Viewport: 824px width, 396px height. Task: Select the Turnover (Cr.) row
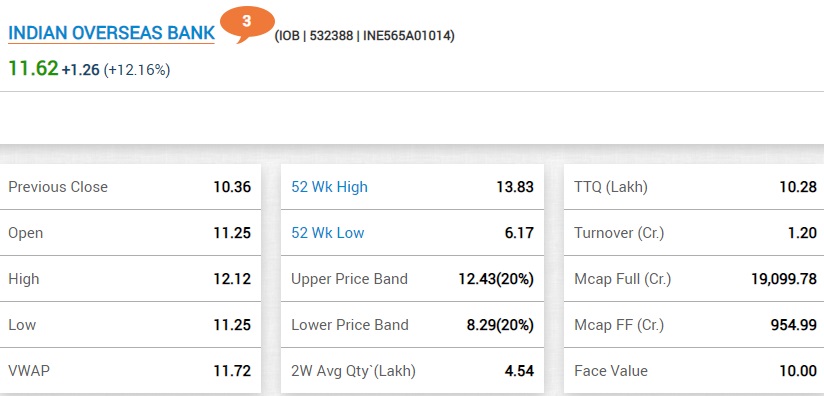pyautogui.click(x=694, y=233)
